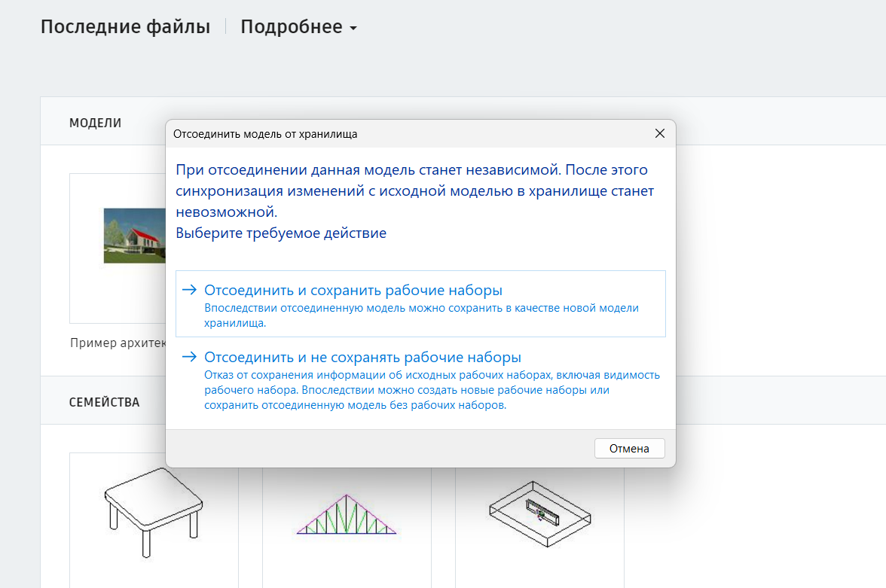Click description text starting with Отказ от сохранения

[432, 390]
